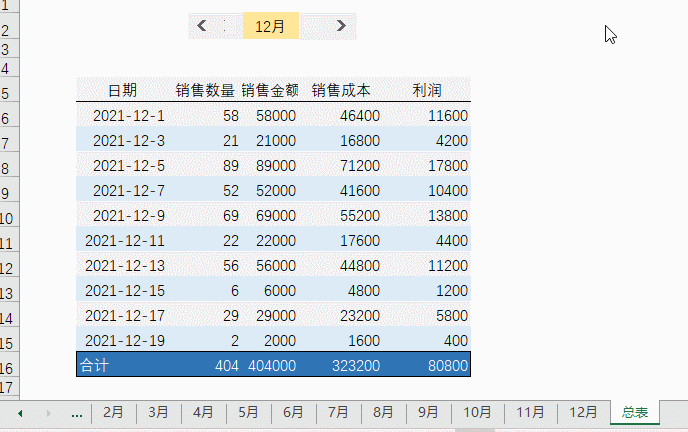Select the 9月 sheet tab
The image size is (688, 432).
428,412
